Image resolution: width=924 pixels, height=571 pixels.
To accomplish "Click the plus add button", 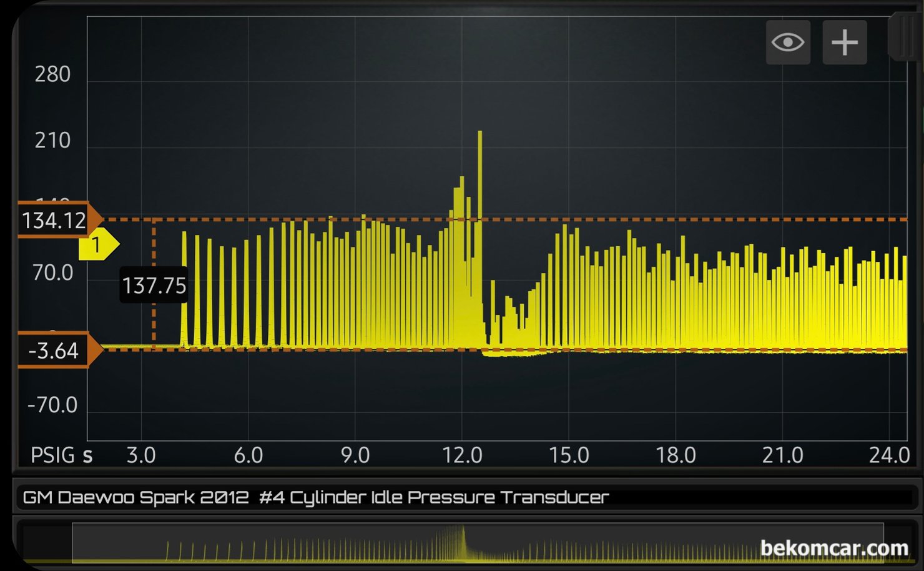I will (x=844, y=42).
